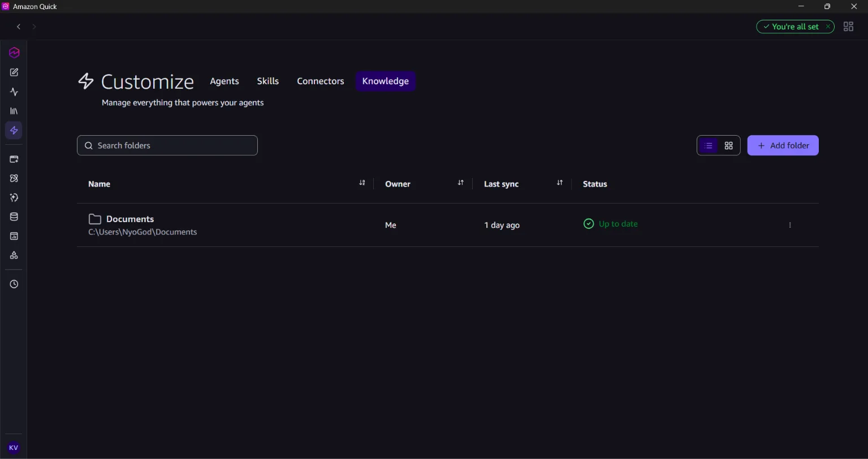
Task: Open the activity pulse icon in sidebar
Action: pyautogui.click(x=14, y=92)
